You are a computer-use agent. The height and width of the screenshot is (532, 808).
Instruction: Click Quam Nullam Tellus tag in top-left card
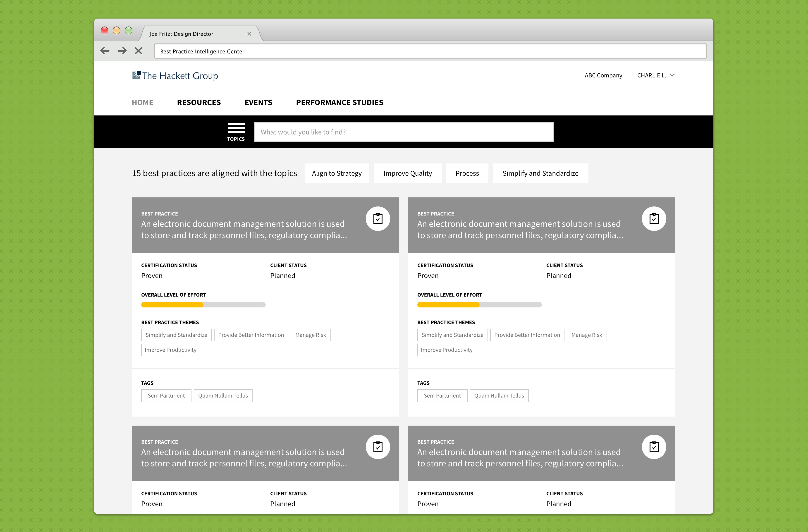click(223, 396)
